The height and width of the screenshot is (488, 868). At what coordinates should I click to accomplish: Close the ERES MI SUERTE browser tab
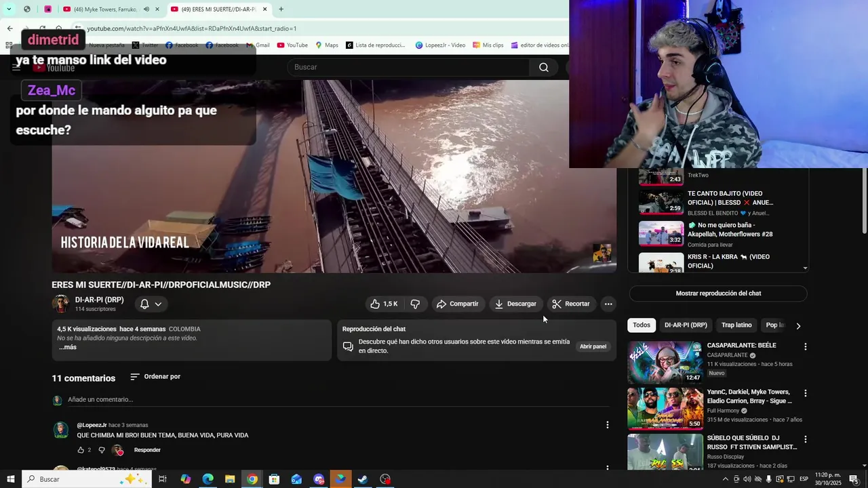[265, 9]
